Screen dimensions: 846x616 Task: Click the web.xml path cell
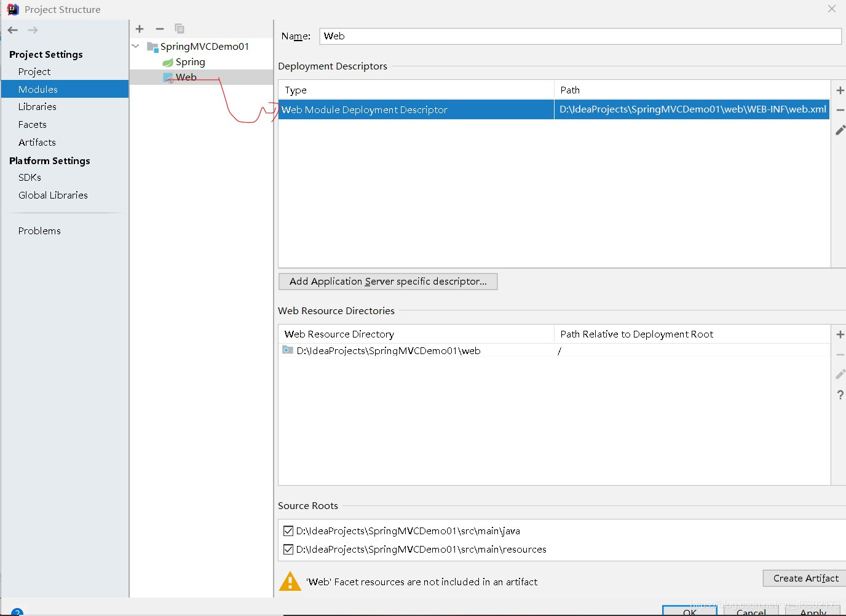click(x=692, y=110)
